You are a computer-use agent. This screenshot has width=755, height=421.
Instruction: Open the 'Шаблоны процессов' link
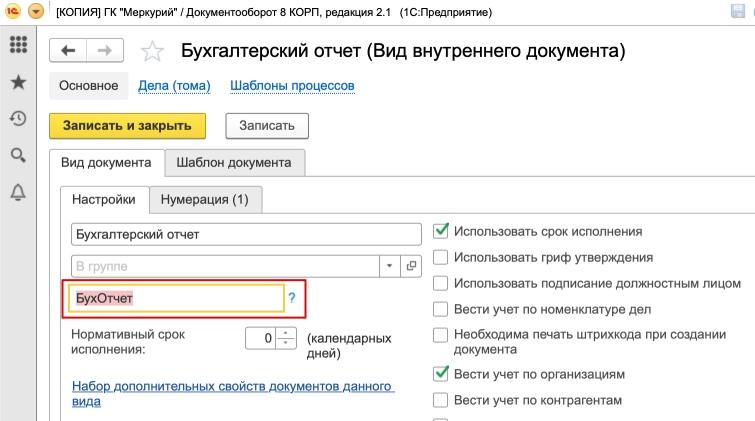pyautogui.click(x=292, y=86)
